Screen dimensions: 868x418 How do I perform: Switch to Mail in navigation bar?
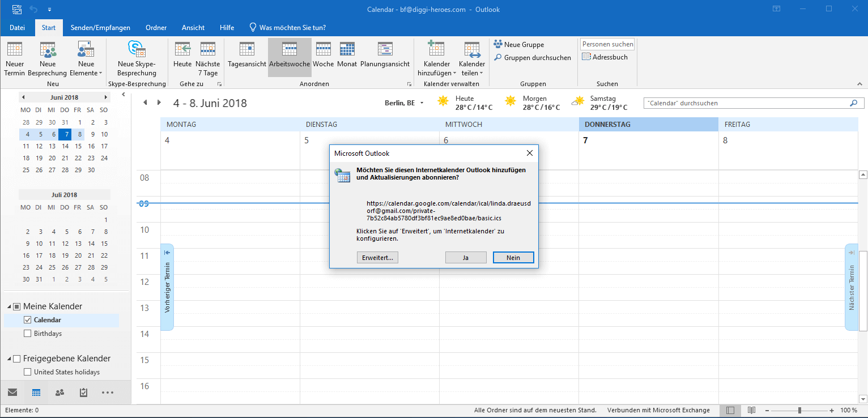pos(12,393)
